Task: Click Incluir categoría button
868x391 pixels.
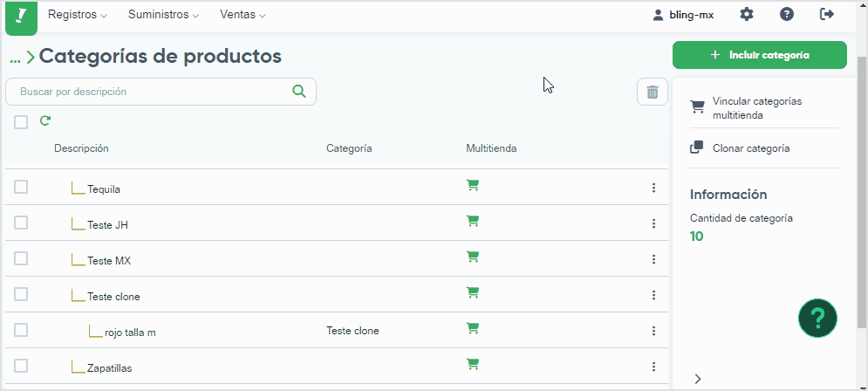Action: [760, 55]
